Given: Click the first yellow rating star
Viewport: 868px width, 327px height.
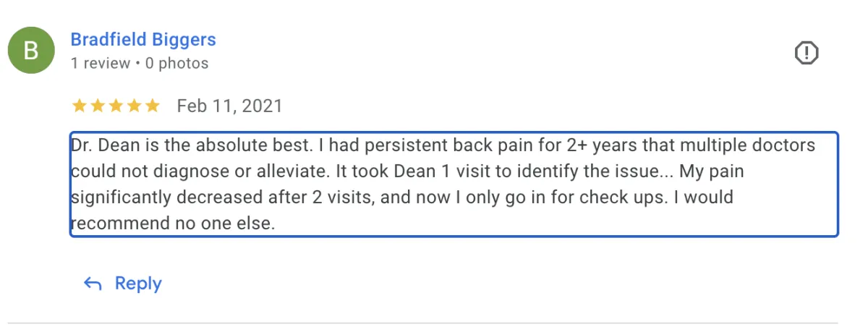Looking at the screenshot, I should [80, 106].
